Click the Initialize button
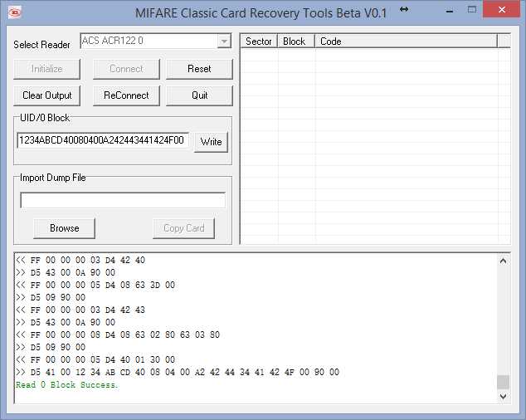Viewport: 526px width, 420px height. pyautogui.click(x=47, y=69)
